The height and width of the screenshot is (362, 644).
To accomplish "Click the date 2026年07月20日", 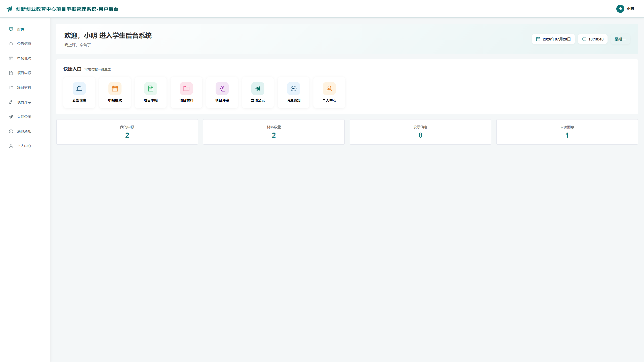I will click(556, 39).
